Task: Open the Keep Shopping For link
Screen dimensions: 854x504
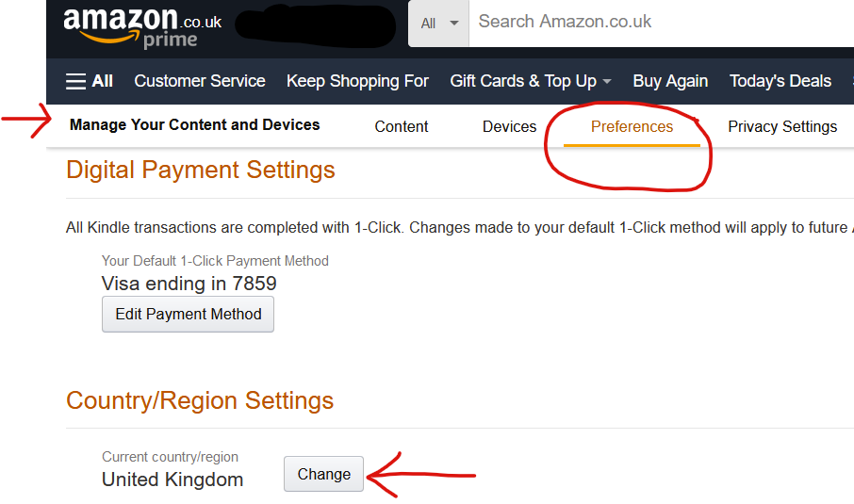Action: [357, 81]
